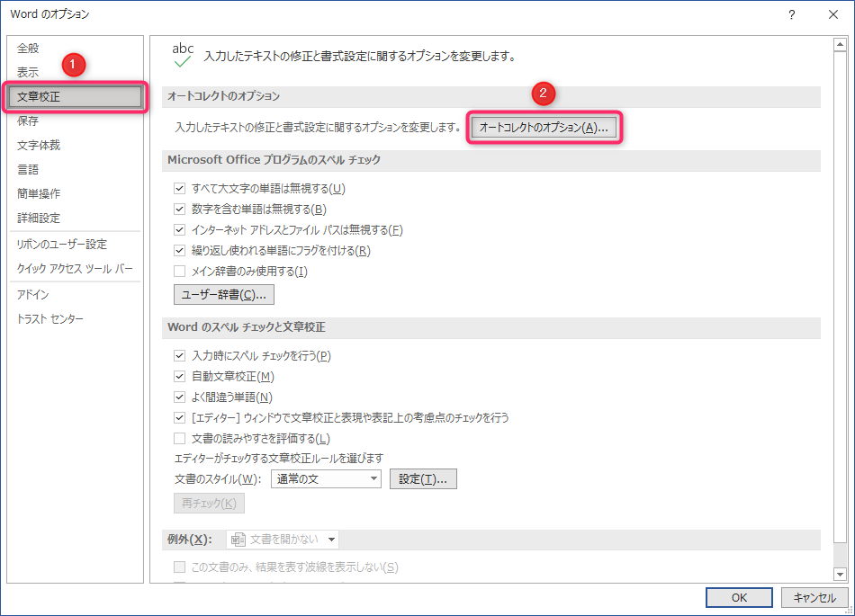Check この文書のみ、結果を表す波線を表示しない
The height and width of the screenshot is (616, 855).
click(x=179, y=567)
